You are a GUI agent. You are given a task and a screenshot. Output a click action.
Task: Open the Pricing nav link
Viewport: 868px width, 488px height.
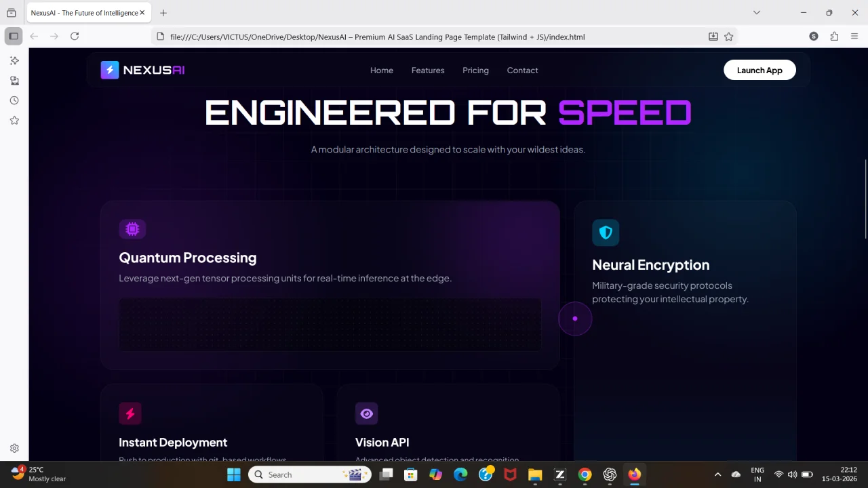point(475,70)
